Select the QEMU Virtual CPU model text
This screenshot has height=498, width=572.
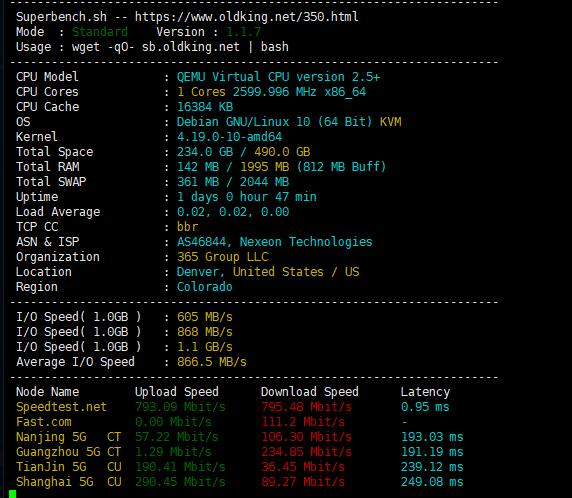click(278, 77)
